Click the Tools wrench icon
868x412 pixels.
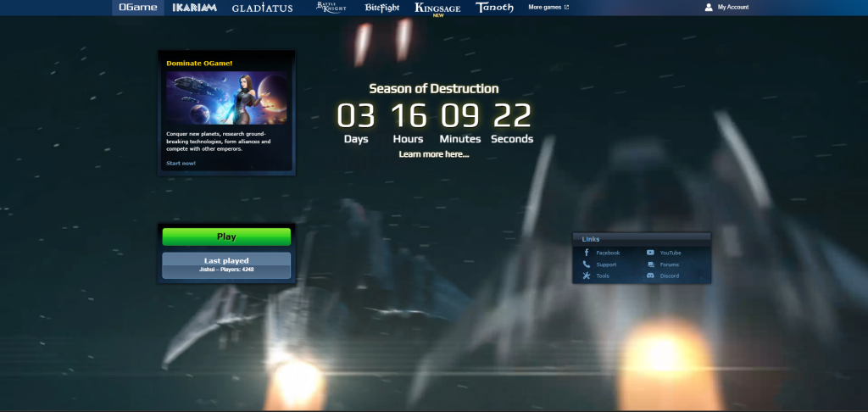coord(587,276)
